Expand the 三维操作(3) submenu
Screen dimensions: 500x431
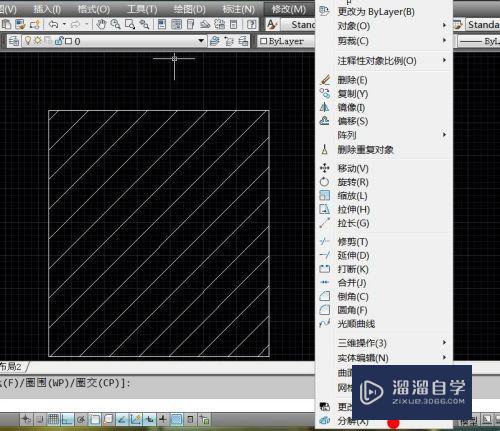click(x=383, y=343)
